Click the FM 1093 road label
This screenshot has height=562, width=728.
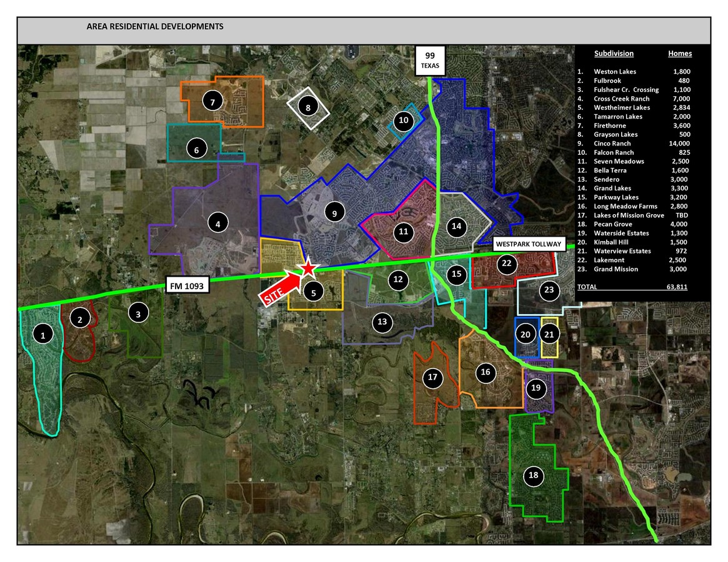(187, 286)
